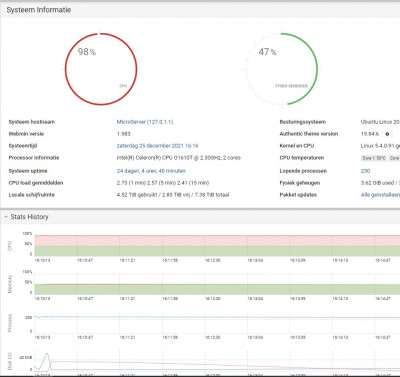Viewport: 400px width, 377px height.
Task: Click the Core 1: 50°C temperature badge
Action: (x=374, y=158)
